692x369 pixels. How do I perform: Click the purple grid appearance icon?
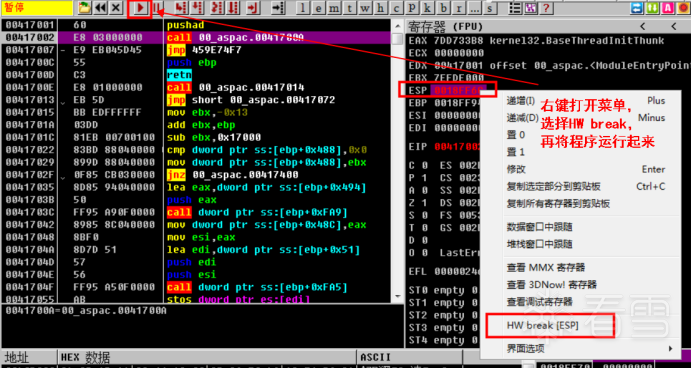coord(530,8)
